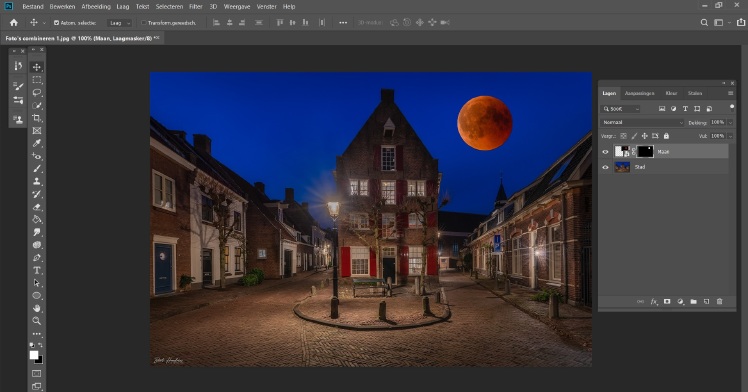The image size is (748, 392).
Task: Select the Hand tool
Action: pos(37,308)
